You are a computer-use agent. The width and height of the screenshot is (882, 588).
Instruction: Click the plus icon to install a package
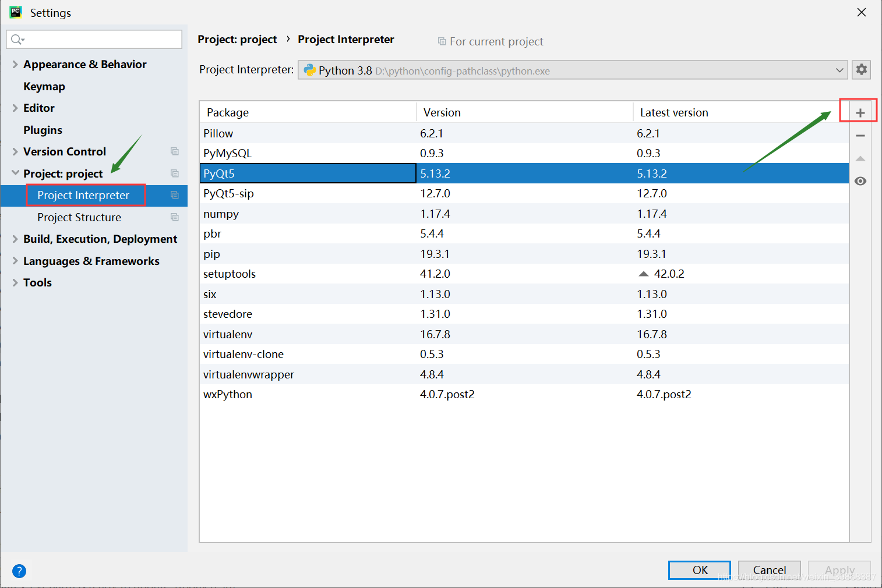click(860, 113)
